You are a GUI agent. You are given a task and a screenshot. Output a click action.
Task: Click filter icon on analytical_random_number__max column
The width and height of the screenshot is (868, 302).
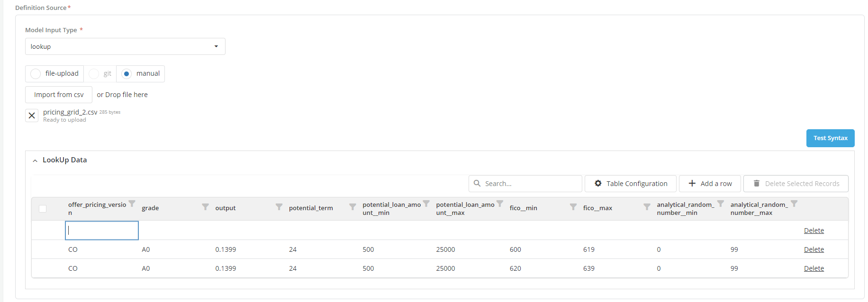click(x=794, y=204)
